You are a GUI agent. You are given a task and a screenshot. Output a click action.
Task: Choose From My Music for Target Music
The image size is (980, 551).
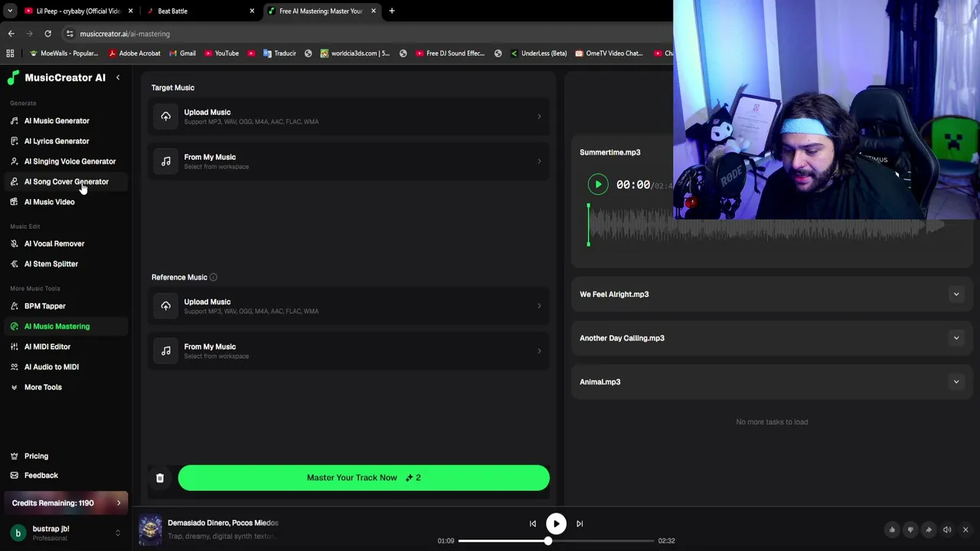coord(348,161)
